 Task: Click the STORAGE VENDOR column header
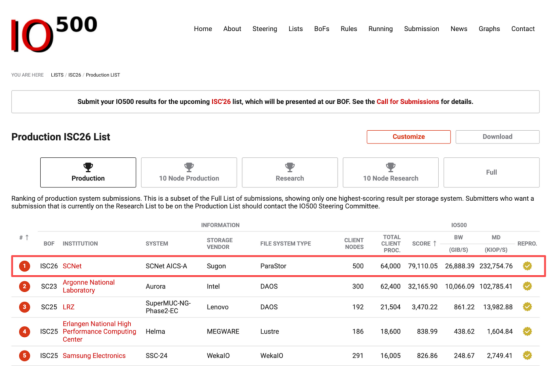pyautogui.click(x=219, y=244)
